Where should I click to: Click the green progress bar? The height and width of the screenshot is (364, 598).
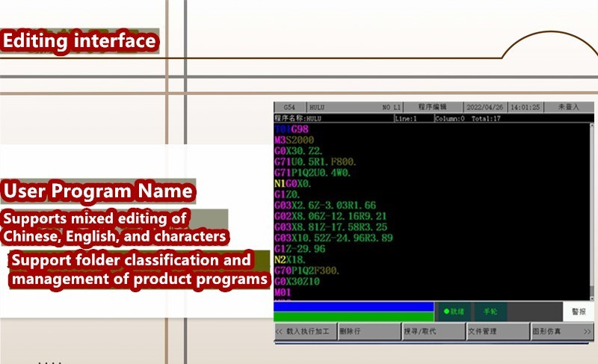[x=354, y=317]
